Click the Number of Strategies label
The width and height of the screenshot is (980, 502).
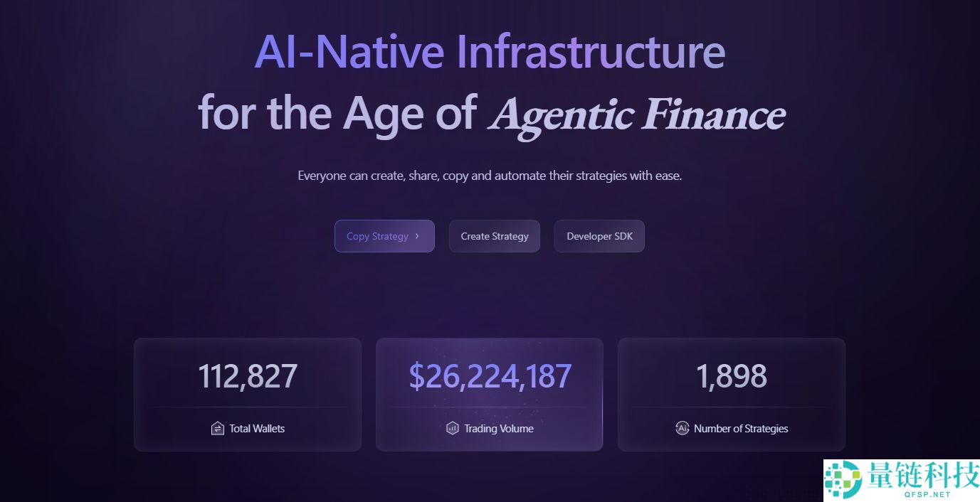point(741,429)
